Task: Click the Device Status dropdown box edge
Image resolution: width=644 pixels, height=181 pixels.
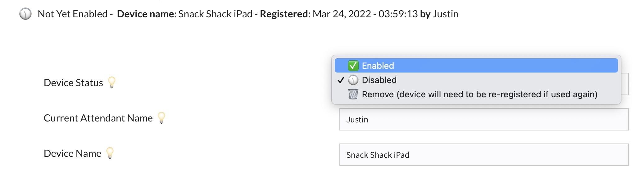Action: pos(625,84)
